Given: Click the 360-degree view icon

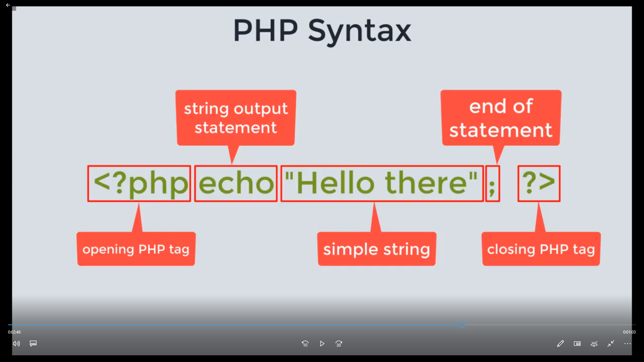Looking at the screenshot, I should (x=594, y=344).
